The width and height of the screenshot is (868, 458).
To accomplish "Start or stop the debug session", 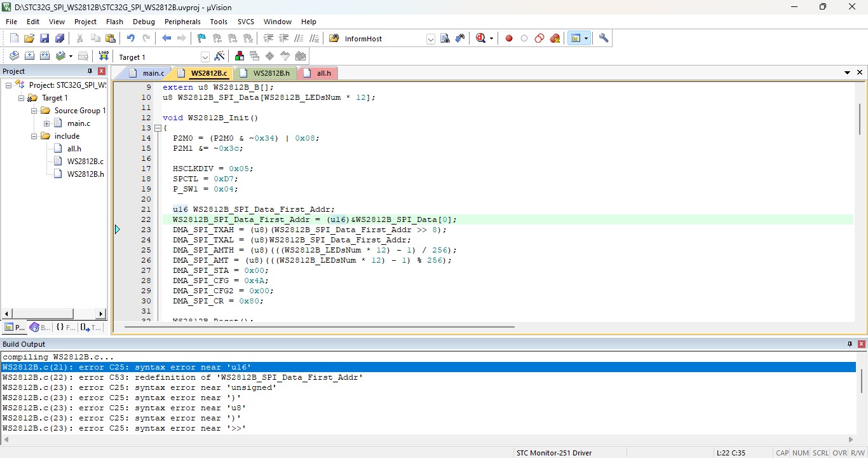I will 481,38.
